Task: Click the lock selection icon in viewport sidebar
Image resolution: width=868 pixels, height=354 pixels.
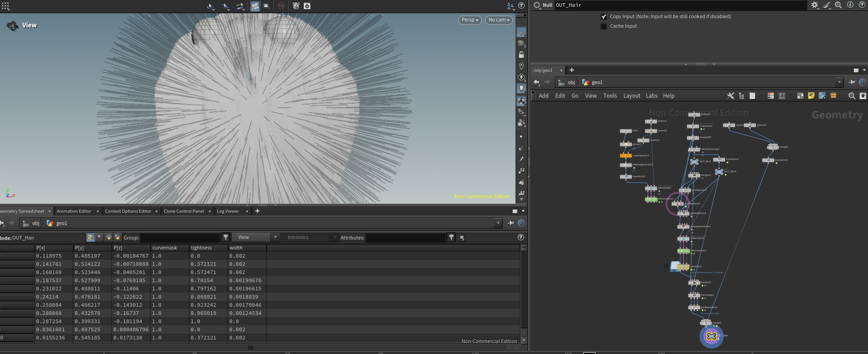Action: click(x=521, y=55)
